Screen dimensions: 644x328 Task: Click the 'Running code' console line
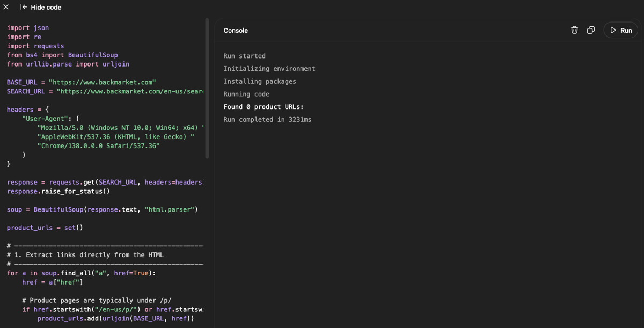point(246,94)
